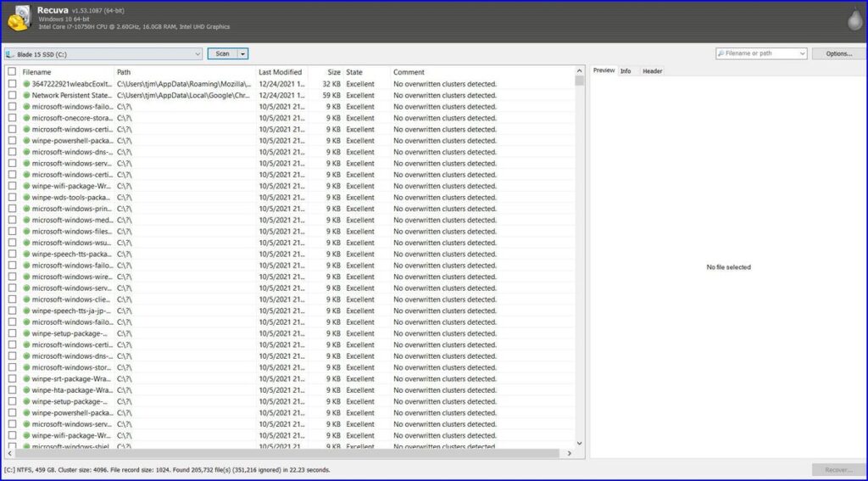Click green dot beside microsoft-windows-clie entry
Screen dimensions: 868x481
click(26, 299)
